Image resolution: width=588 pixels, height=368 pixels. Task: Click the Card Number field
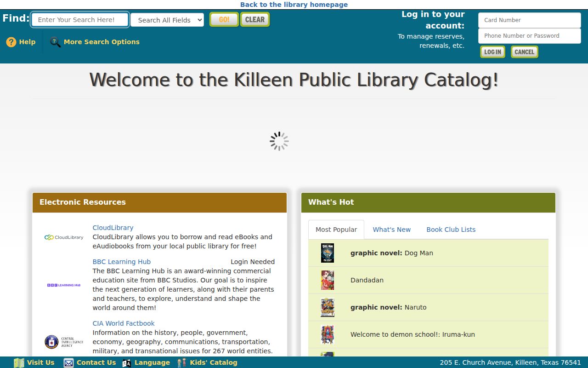point(530,20)
